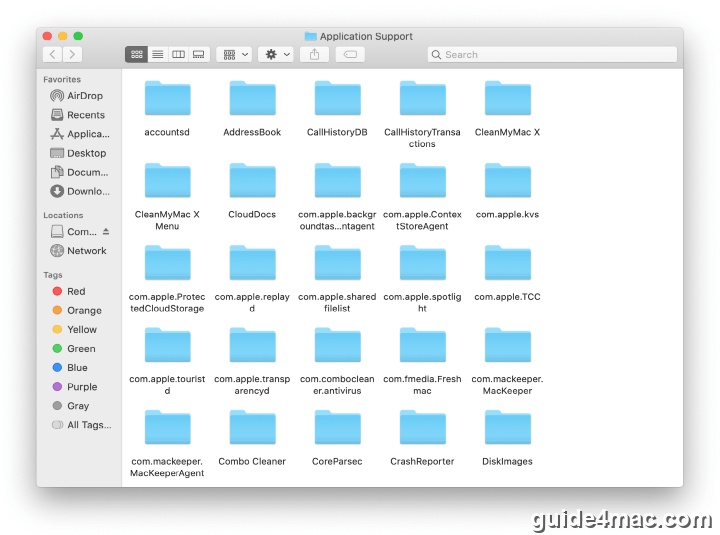This screenshot has width=720, height=535.
Task: Filter by the Yellow tag
Action: pyautogui.click(x=74, y=329)
